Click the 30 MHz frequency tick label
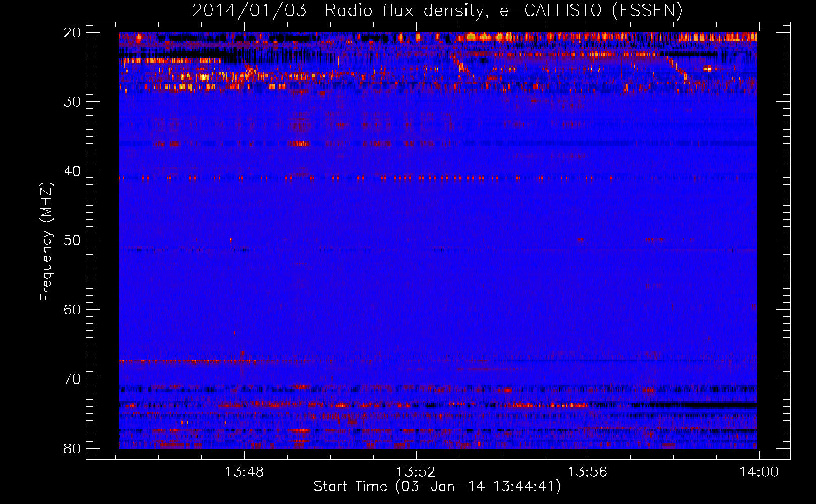Viewport: 816px width, 504px height. click(72, 102)
